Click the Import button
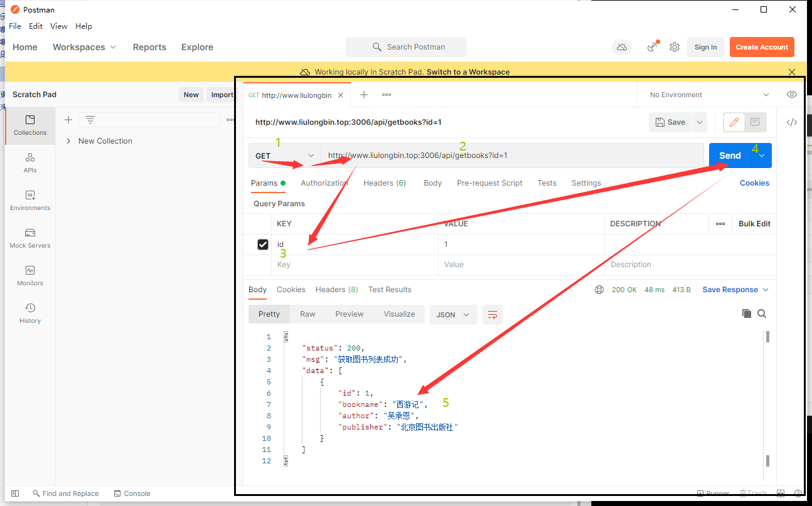812x506 pixels. point(221,95)
